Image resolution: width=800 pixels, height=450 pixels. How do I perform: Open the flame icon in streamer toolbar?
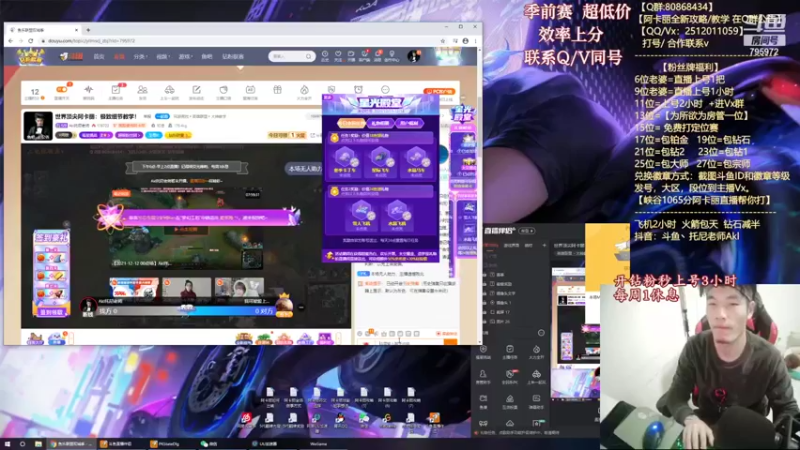[x=304, y=90]
